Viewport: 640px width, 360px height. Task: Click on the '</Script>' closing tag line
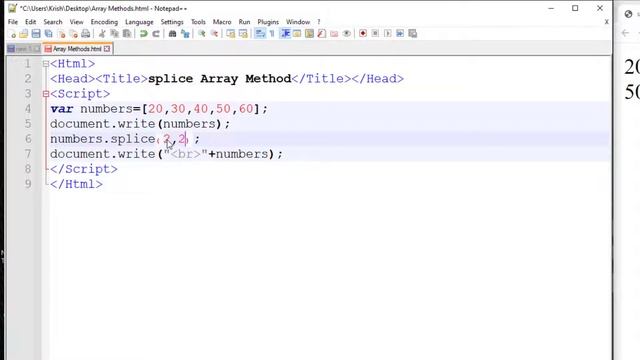click(84, 170)
